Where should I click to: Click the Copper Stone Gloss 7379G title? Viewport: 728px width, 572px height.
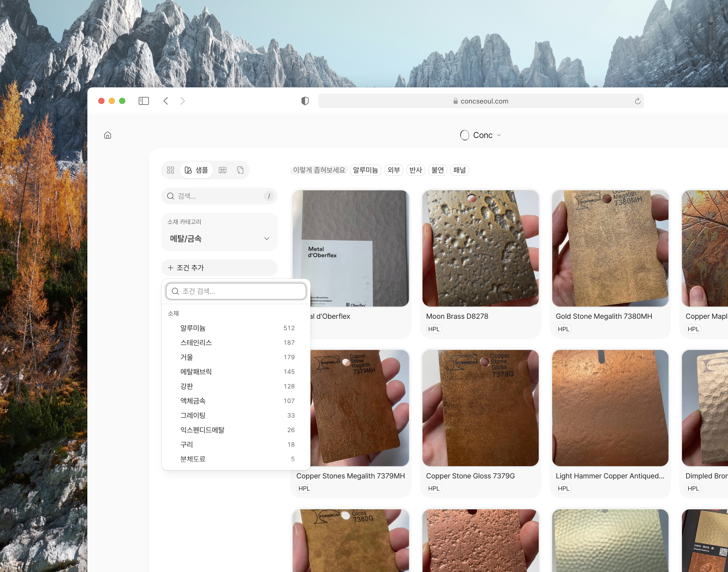[470, 476]
